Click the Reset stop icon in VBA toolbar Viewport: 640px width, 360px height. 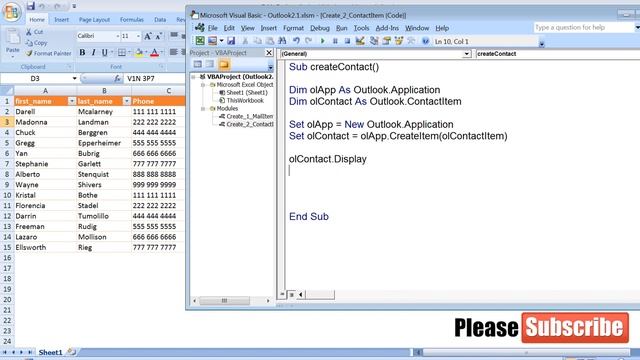click(x=347, y=41)
